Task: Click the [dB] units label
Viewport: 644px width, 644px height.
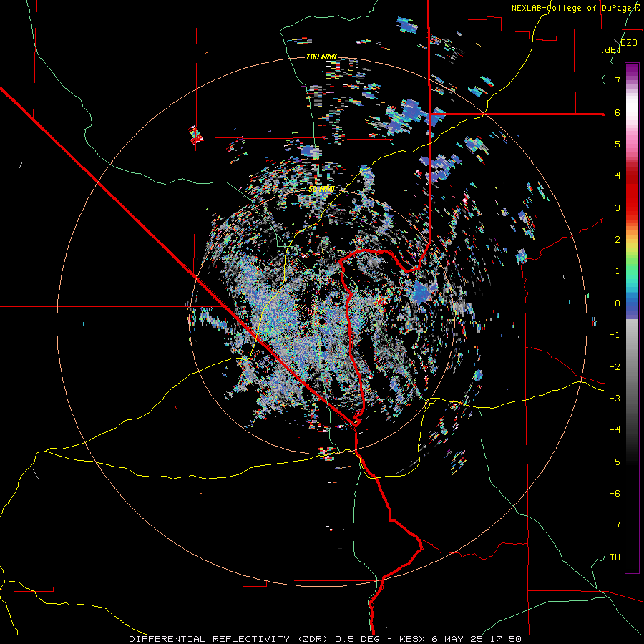Action: click(x=610, y=50)
